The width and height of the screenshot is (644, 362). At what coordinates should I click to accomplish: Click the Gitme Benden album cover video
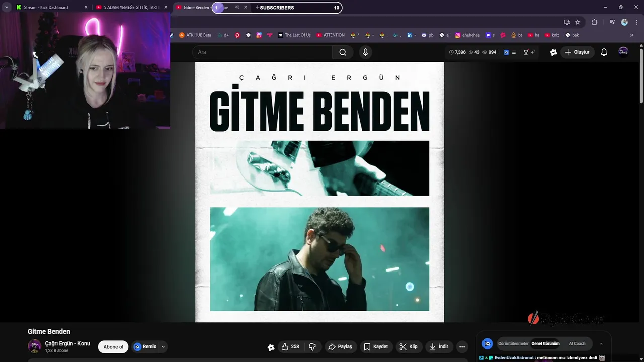319,192
